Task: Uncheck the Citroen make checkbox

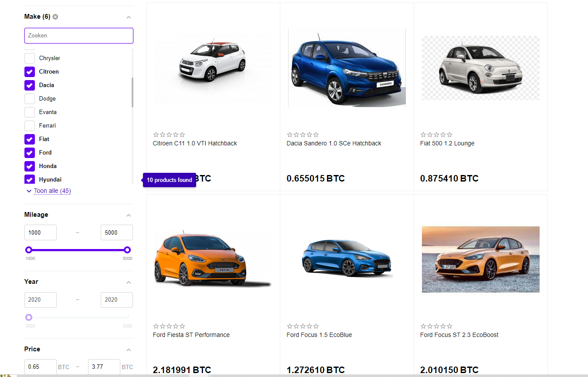Action: click(x=30, y=71)
